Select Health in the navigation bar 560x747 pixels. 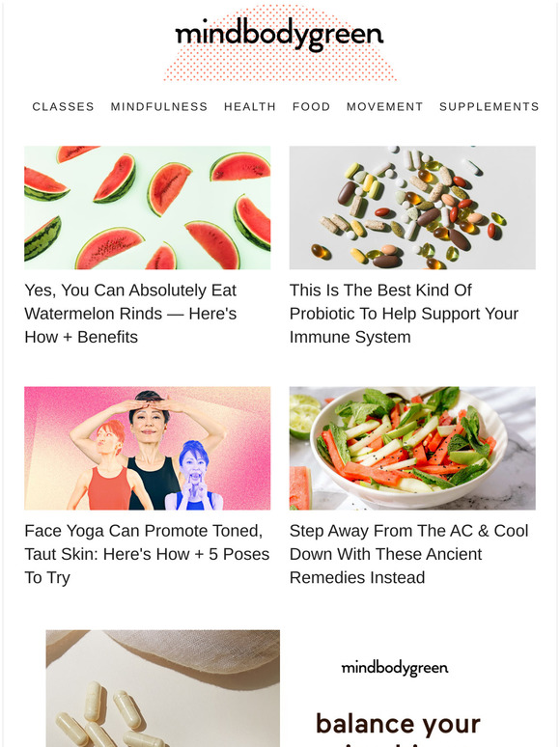tap(250, 107)
